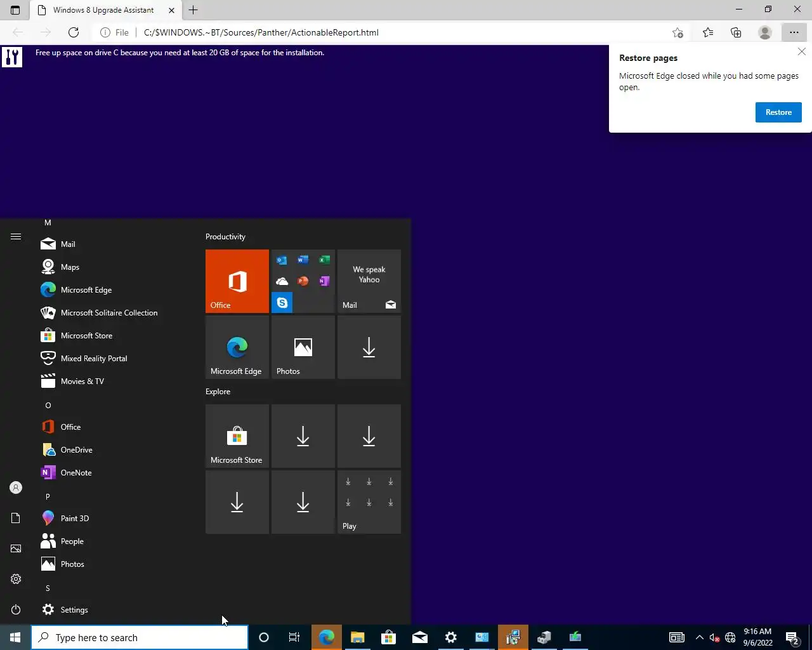Click the Explore group title
The width and height of the screenshot is (812, 650).
218,392
